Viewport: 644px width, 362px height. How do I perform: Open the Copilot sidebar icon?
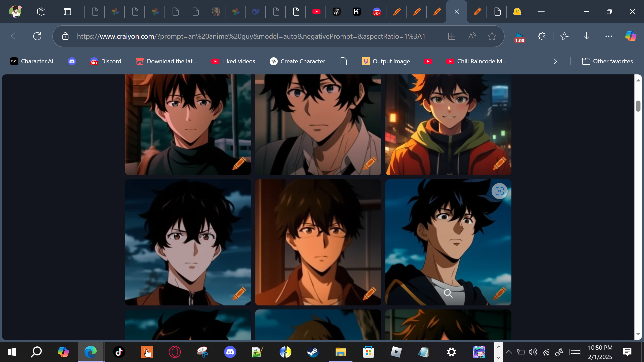[x=630, y=36]
